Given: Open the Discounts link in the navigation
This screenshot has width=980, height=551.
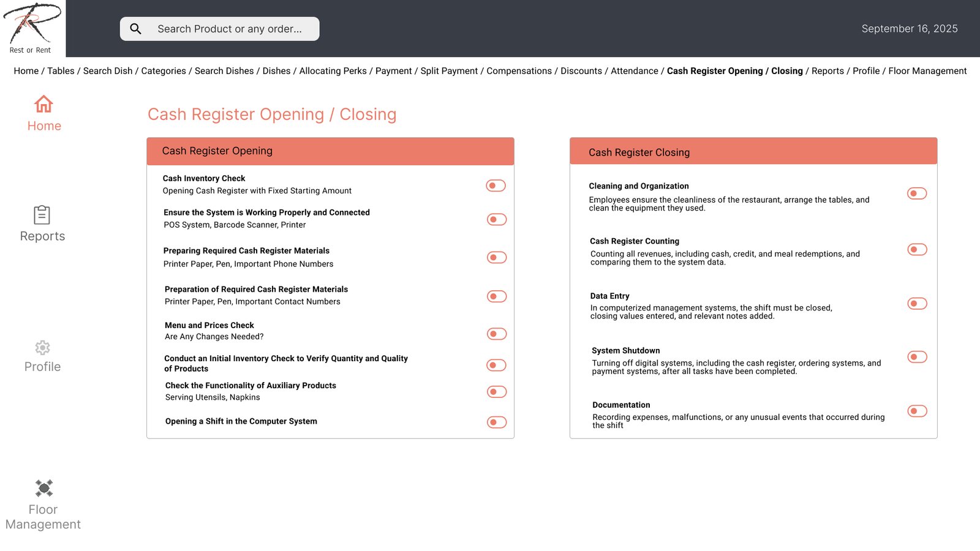Looking at the screenshot, I should tap(581, 71).
